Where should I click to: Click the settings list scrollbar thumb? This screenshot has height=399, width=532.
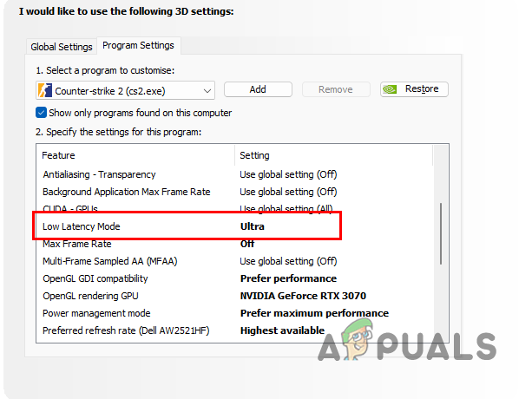441,233
